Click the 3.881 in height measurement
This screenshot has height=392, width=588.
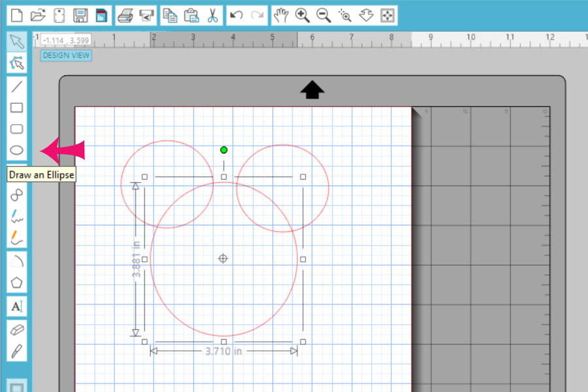click(136, 259)
